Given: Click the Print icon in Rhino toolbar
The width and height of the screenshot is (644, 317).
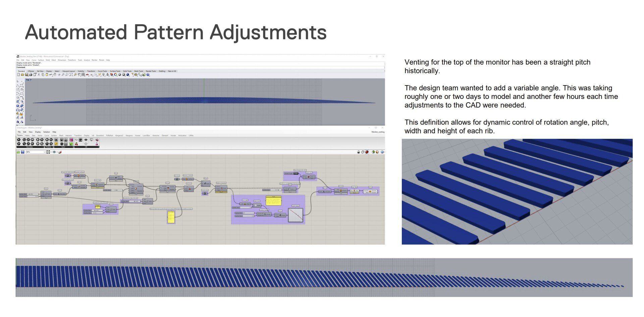Looking at the screenshot, I should [x=31, y=74].
